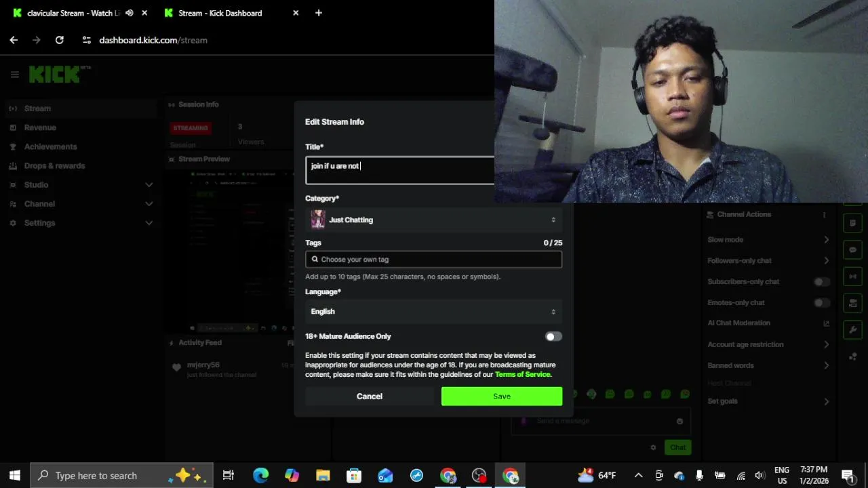Open chat settings gear beside Chat button

click(653, 447)
